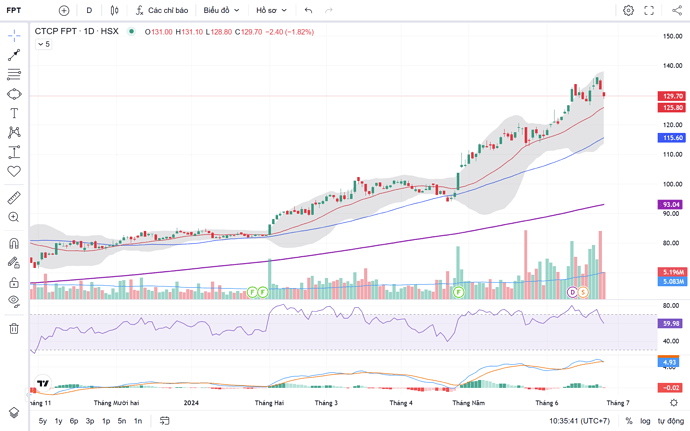The height and width of the screenshot is (431, 690).
Task: Expand the Biểu đồ dropdown
Action: pyautogui.click(x=221, y=10)
